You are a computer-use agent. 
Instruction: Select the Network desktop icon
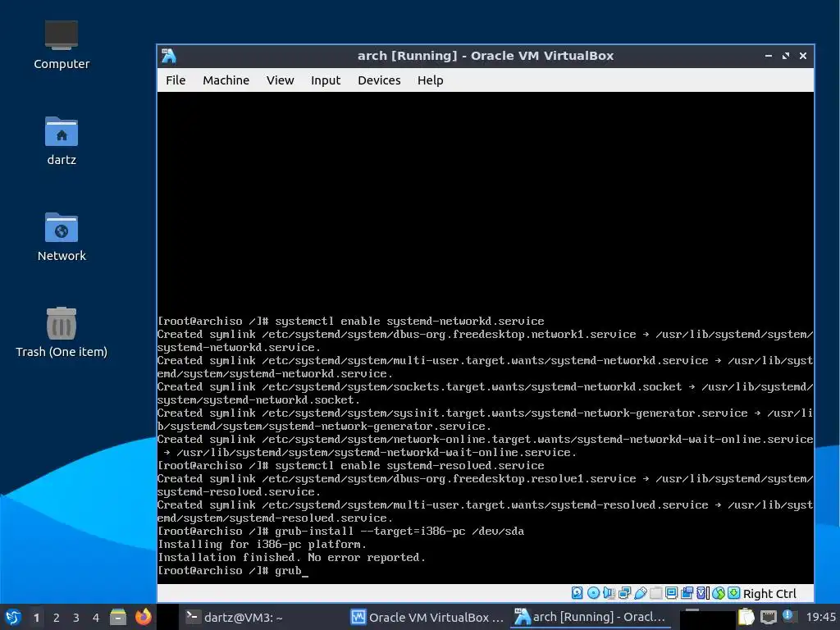click(x=61, y=237)
